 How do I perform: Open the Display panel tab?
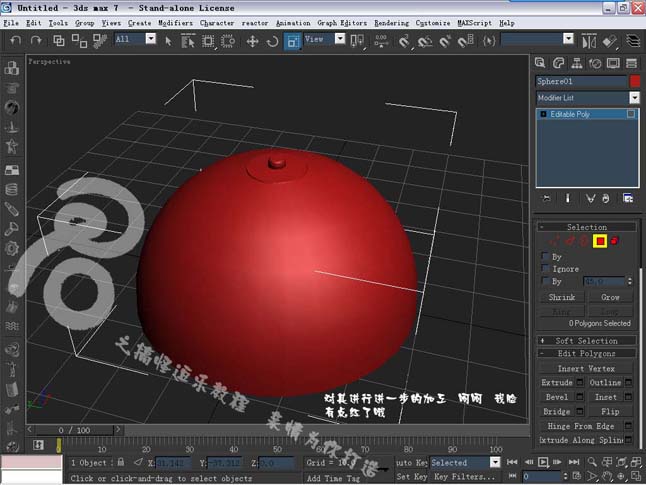(x=613, y=63)
